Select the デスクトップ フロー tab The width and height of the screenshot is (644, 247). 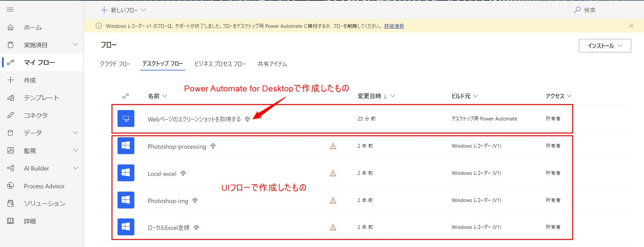point(163,63)
